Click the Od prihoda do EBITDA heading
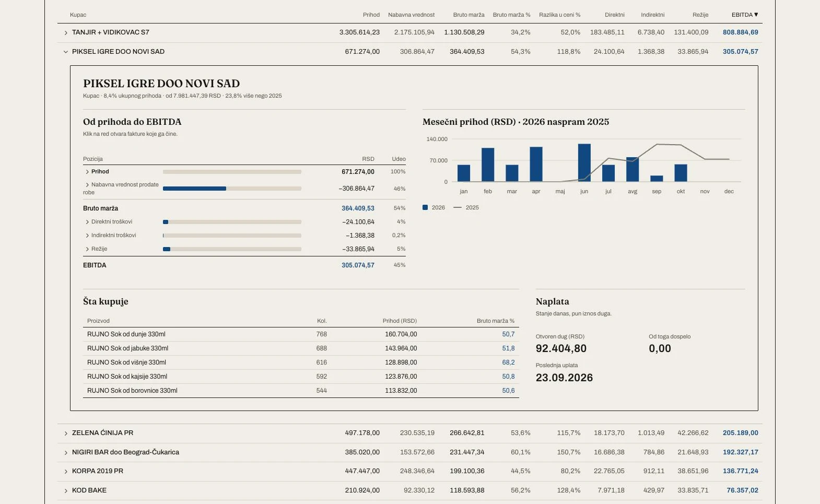Viewport: 820px width, 504px height. click(132, 122)
